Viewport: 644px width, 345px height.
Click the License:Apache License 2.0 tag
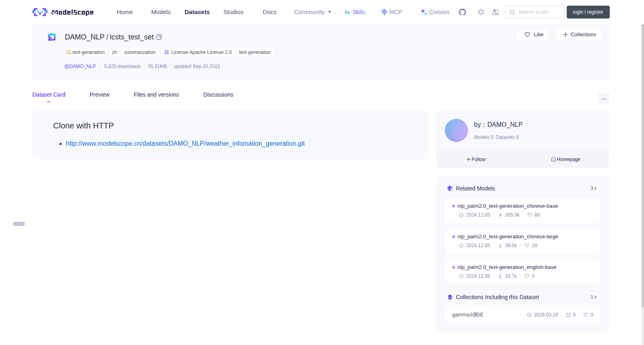(198, 52)
